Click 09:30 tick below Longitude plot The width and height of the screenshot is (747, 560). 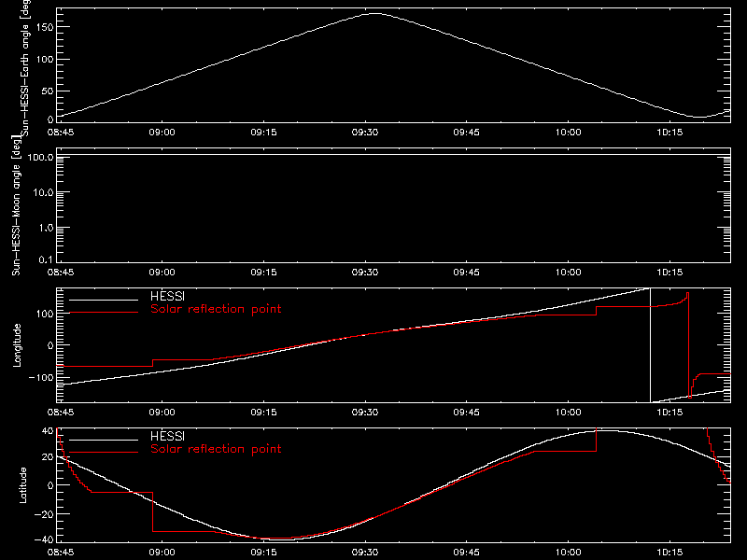[365, 413]
